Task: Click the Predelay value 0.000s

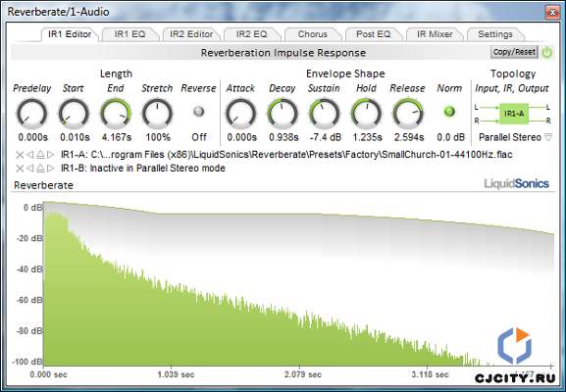Action: pyautogui.click(x=32, y=137)
